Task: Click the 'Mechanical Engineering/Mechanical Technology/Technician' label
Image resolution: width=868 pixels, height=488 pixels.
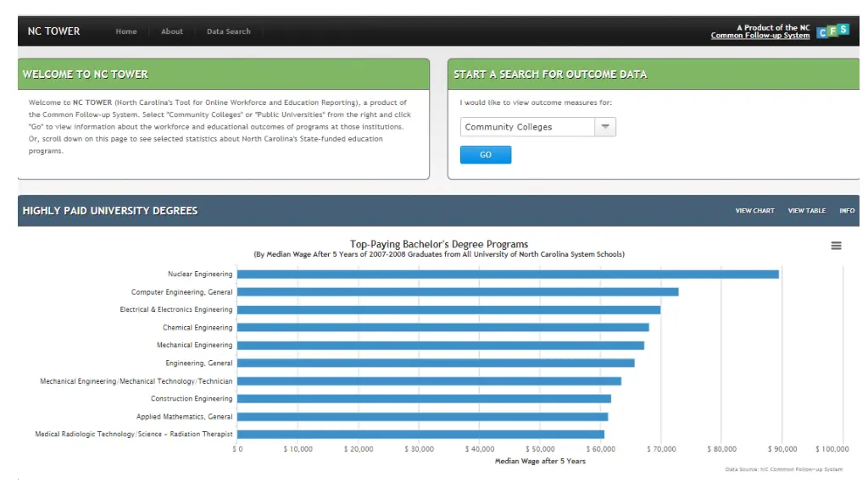Action: point(136,381)
